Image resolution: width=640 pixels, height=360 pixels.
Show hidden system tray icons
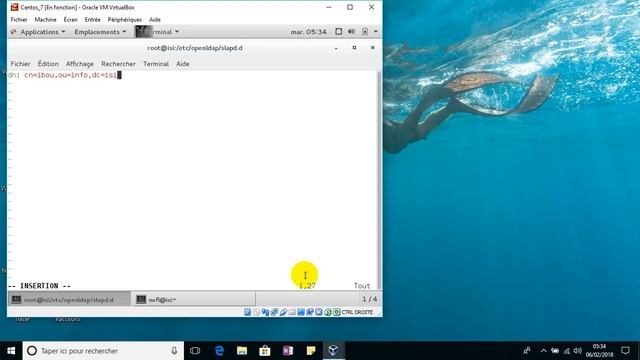(x=543, y=351)
